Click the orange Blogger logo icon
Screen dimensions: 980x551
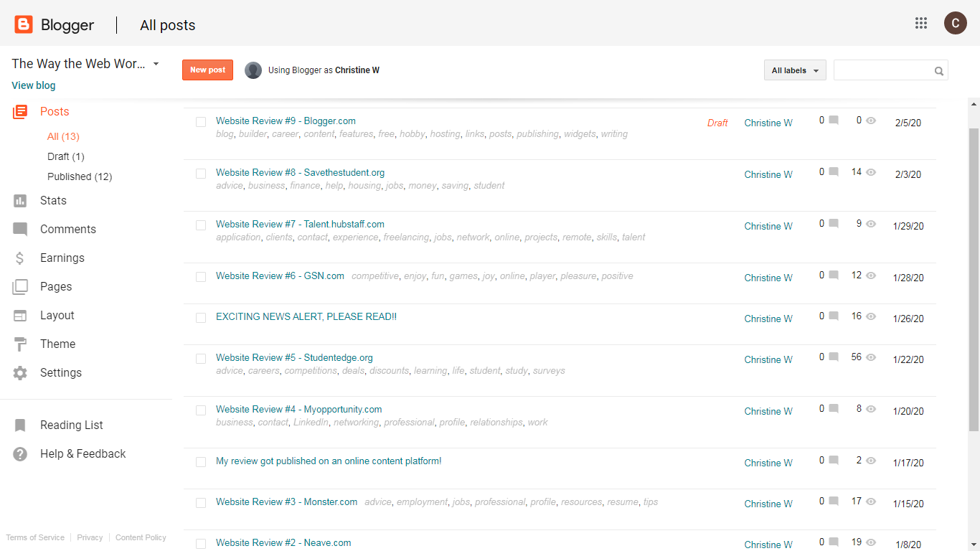coord(24,25)
